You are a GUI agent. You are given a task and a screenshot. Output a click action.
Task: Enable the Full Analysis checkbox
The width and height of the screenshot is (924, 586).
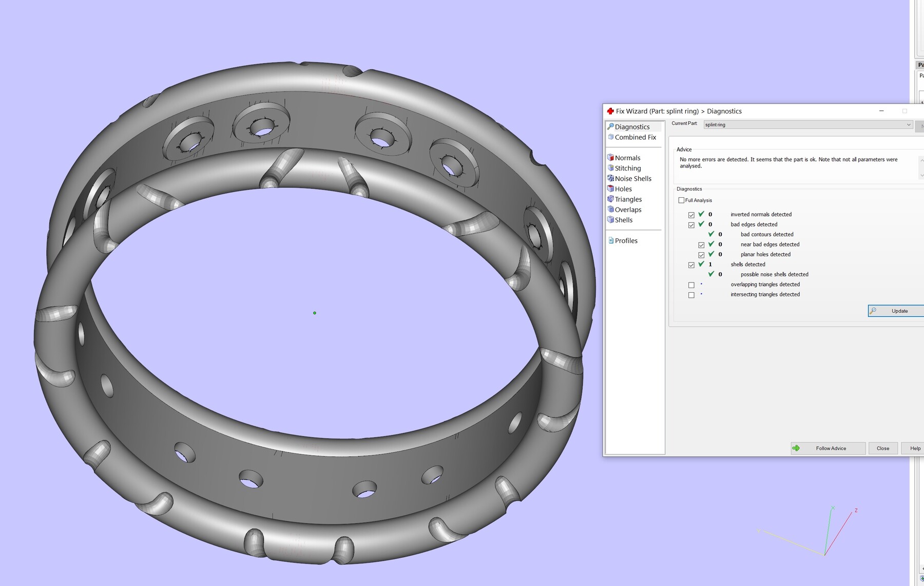coord(681,200)
